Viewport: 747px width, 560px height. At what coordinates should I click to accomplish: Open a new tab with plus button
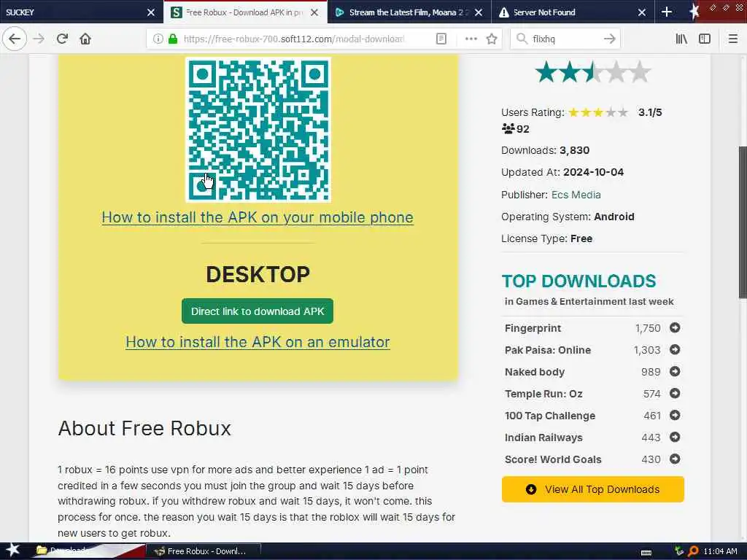[x=667, y=12]
